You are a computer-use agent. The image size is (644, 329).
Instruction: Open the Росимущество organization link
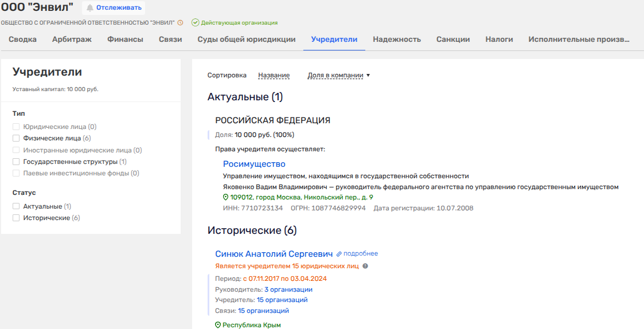(x=254, y=164)
